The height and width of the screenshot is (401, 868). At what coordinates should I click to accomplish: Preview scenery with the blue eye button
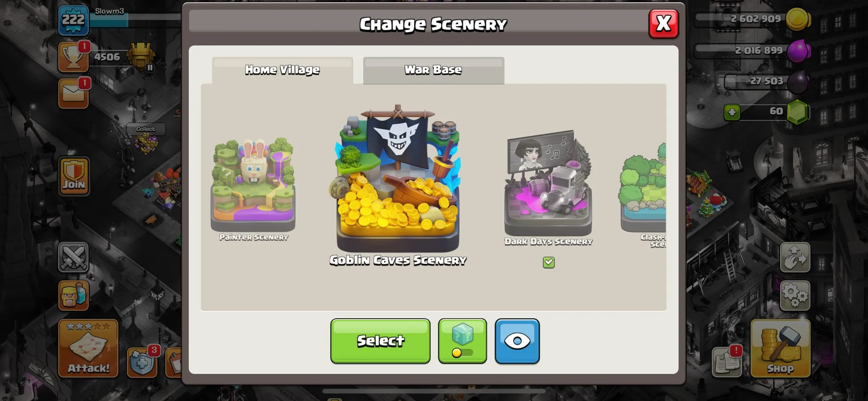point(517,341)
